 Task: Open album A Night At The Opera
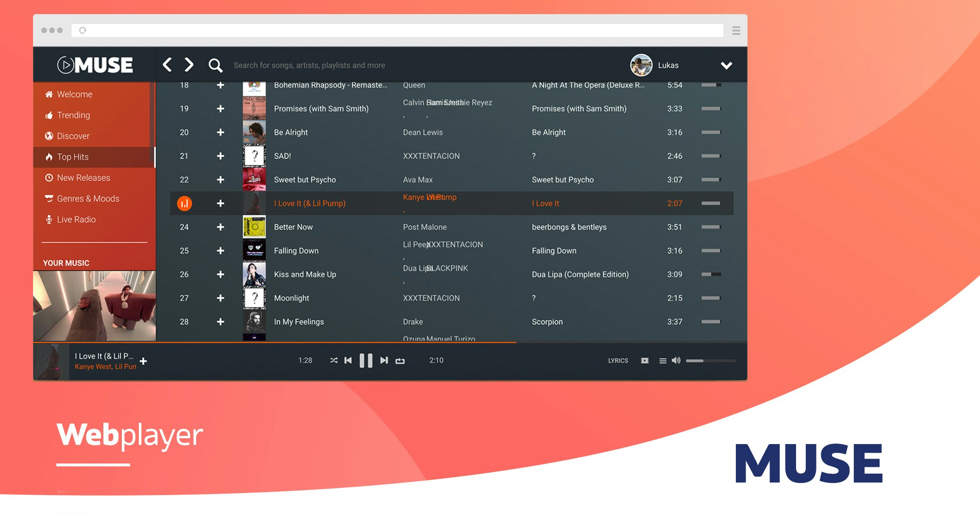(588, 85)
